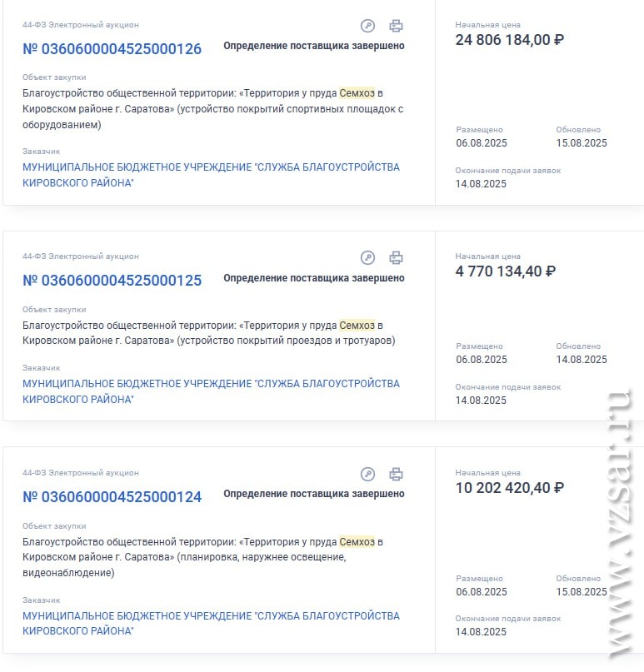Viewport: 644px width, 672px height.
Task: Open auction № 0360600004525000124
Action: 112,497
